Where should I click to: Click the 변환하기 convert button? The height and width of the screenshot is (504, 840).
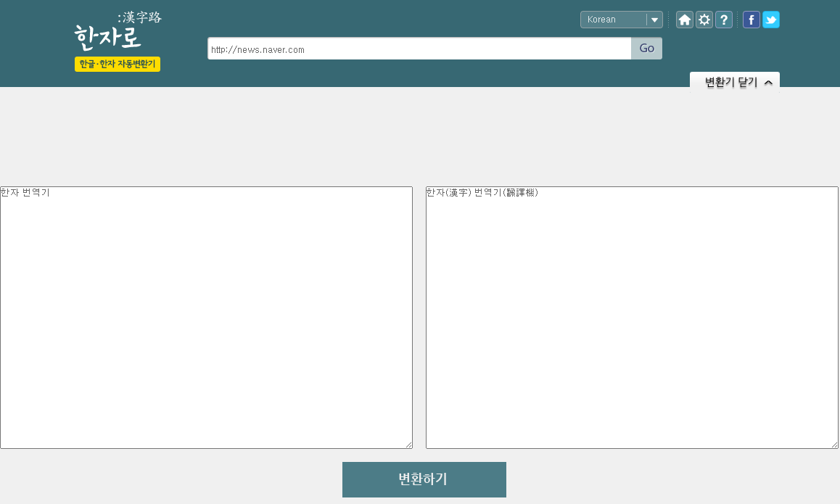tap(424, 479)
